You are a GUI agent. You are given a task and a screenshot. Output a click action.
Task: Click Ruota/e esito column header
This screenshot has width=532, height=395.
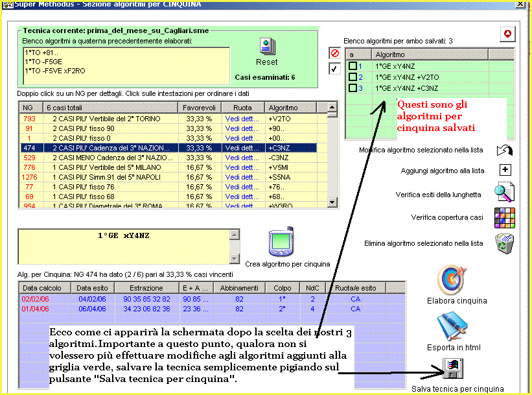click(x=356, y=288)
